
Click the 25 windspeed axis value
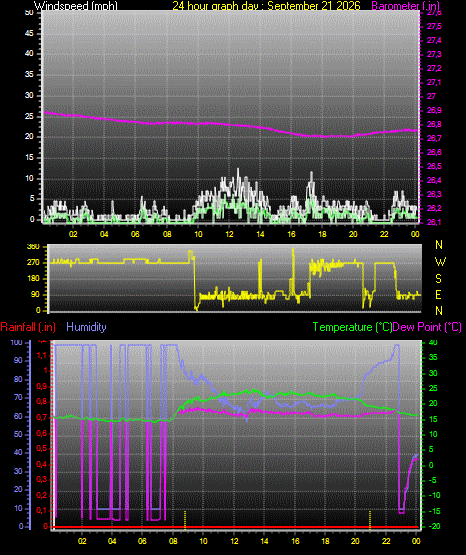pos(29,116)
